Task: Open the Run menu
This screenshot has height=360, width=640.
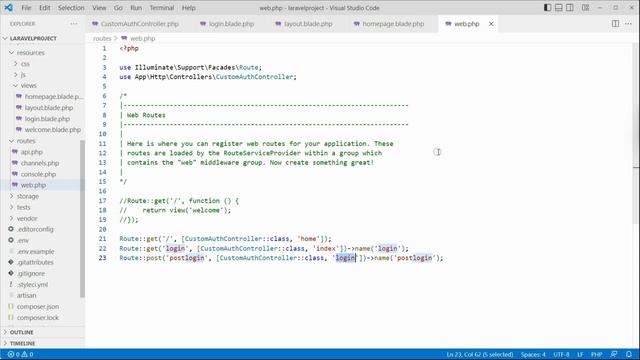Action: click(136, 8)
